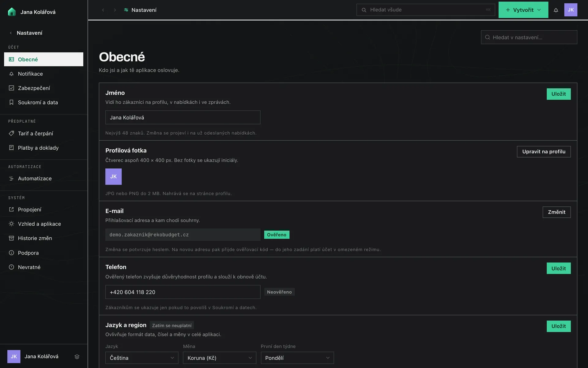The image size is (588, 368).
Task: Click the Vzhled a aplikace sun icon
Action: [x=11, y=224]
